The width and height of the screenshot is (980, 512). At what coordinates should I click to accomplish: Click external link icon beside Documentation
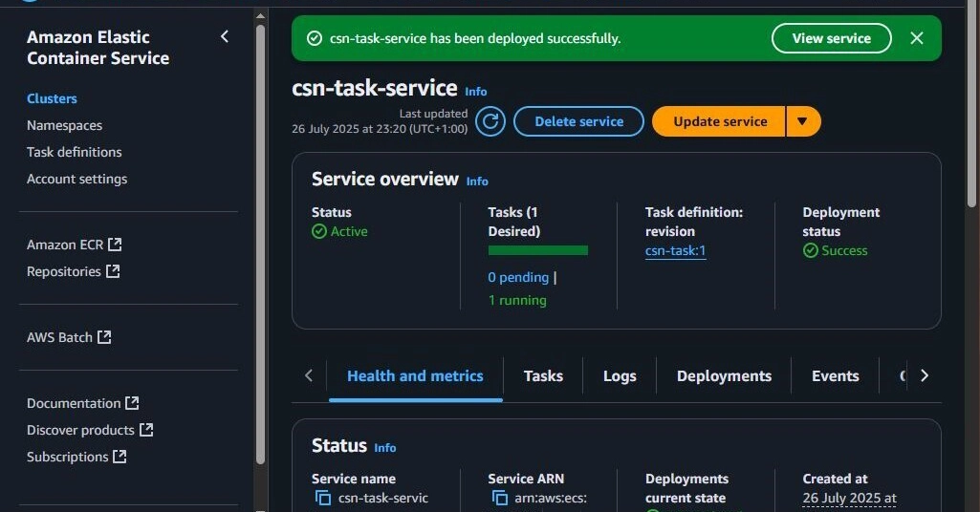pyautogui.click(x=132, y=403)
